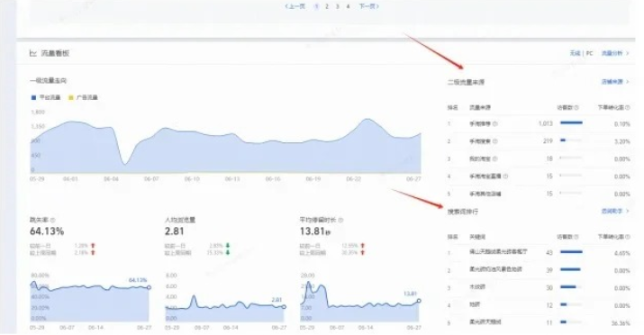Click end-point marker on bounce rate chart

click(149, 287)
